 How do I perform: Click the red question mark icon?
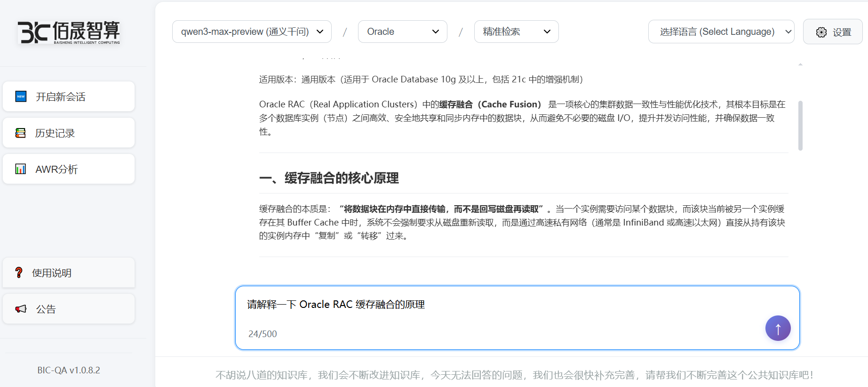(x=19, y=273)
